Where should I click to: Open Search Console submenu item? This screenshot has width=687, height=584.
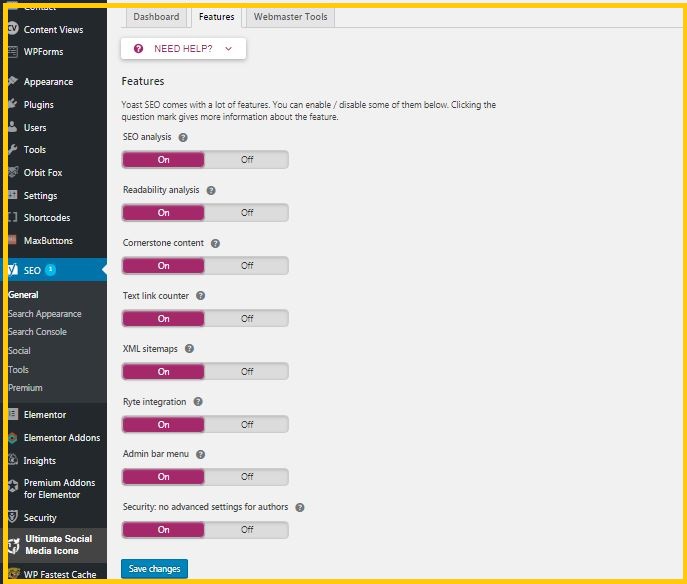pos(38,332)
